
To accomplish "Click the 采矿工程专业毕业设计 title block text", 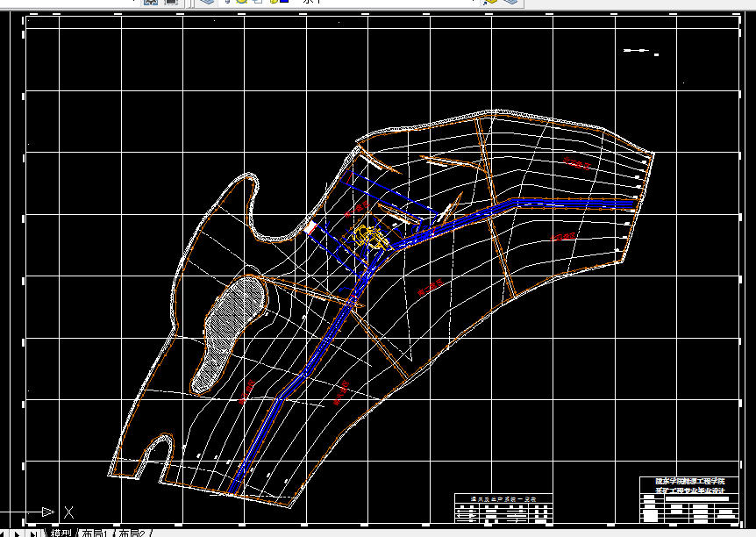I will (690, 490).
